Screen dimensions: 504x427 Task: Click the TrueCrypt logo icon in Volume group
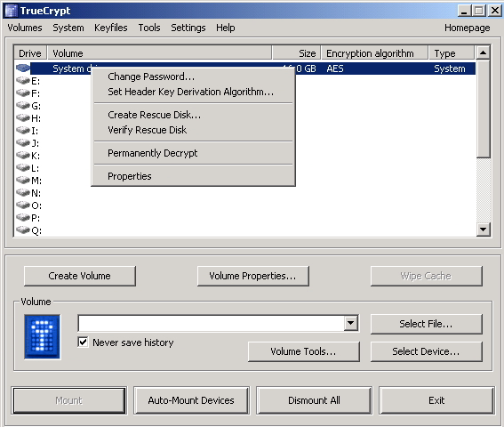[x=42, y=337]
